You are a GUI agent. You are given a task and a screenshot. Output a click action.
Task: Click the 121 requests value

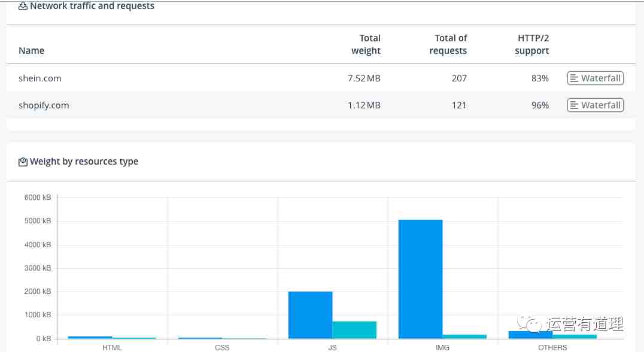[459, 105]
